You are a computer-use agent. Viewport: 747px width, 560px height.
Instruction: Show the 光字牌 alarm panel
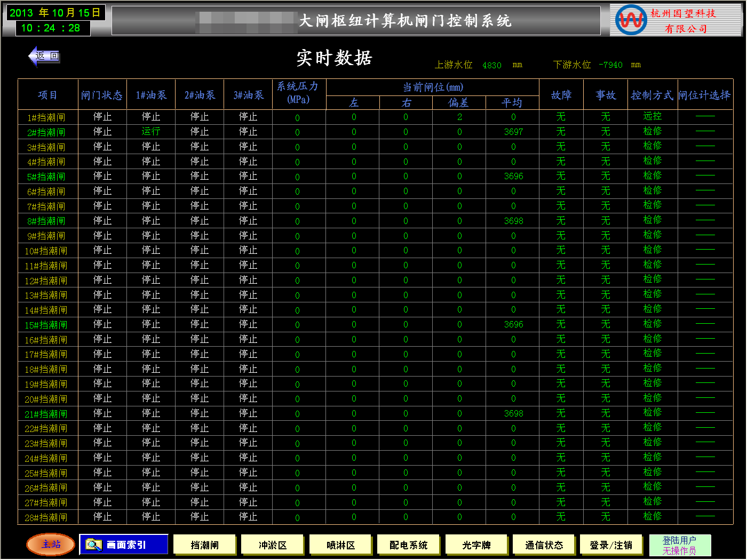click(x=476, y=545)
